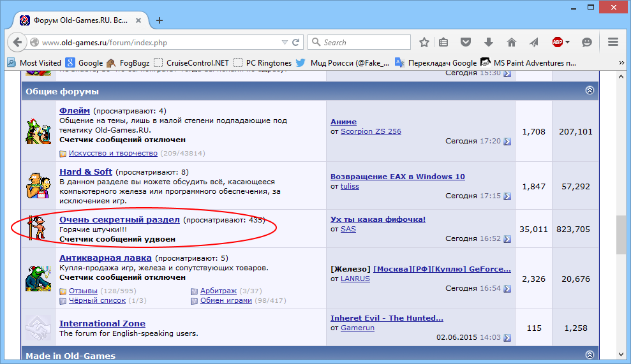
Task: Open the PC Ringtones bookmark
Action: pos(263,62)
